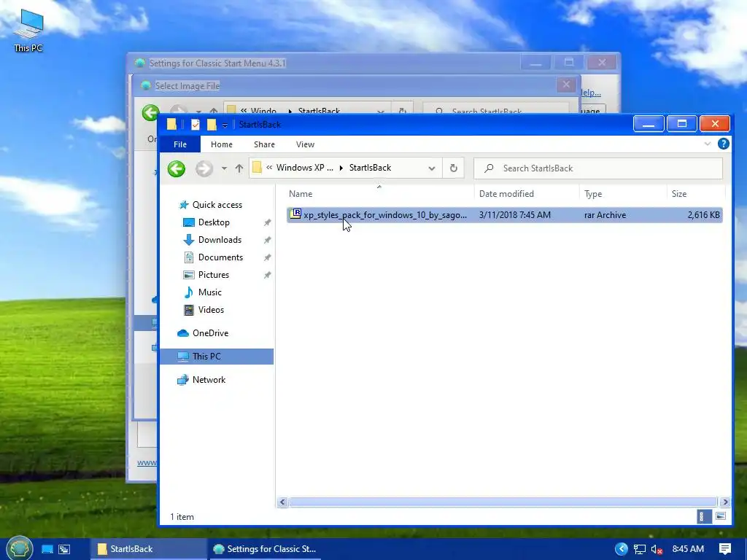The width and height of the screenshot is (747, 560).
Task: Click the Properties icon in quick access toolbar
Action: [x=196, y=125]
